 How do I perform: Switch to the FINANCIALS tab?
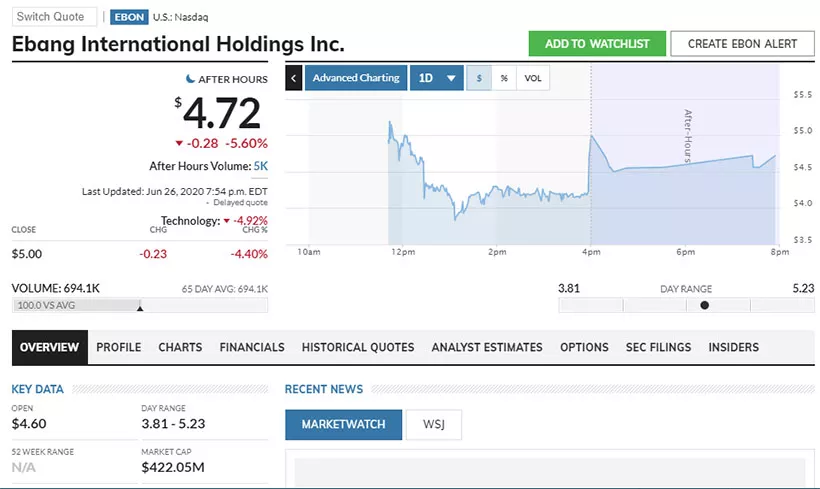(252, 347)
